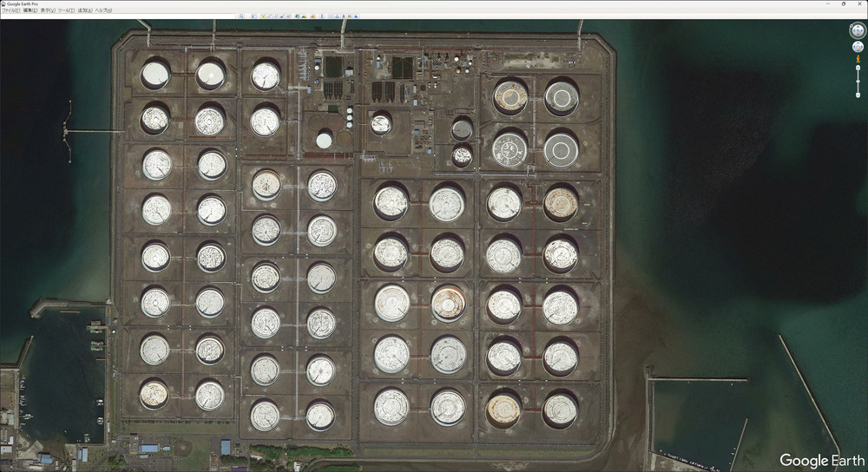The image size is (868, 472).
Task: Click the orange Street View pegman
Action: 858,59
